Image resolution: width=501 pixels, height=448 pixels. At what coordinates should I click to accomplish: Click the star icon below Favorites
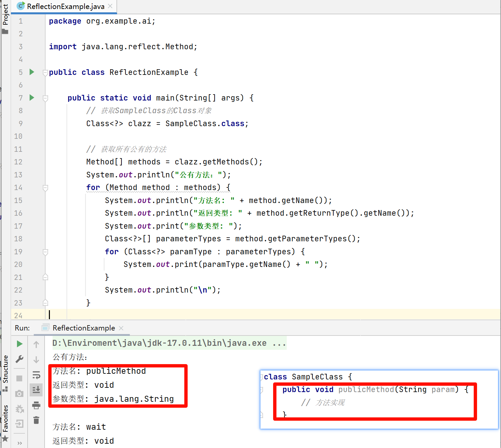(x=5, y=439)
